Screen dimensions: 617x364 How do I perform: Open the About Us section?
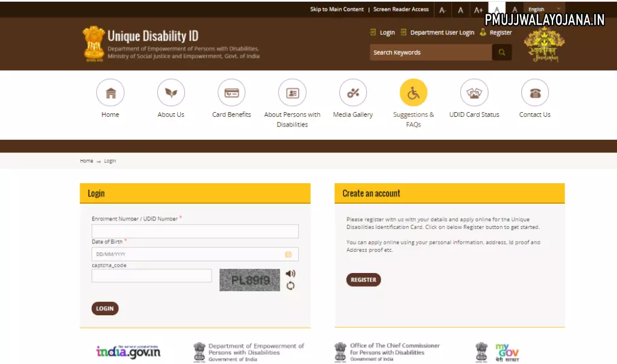pos(171,92)
